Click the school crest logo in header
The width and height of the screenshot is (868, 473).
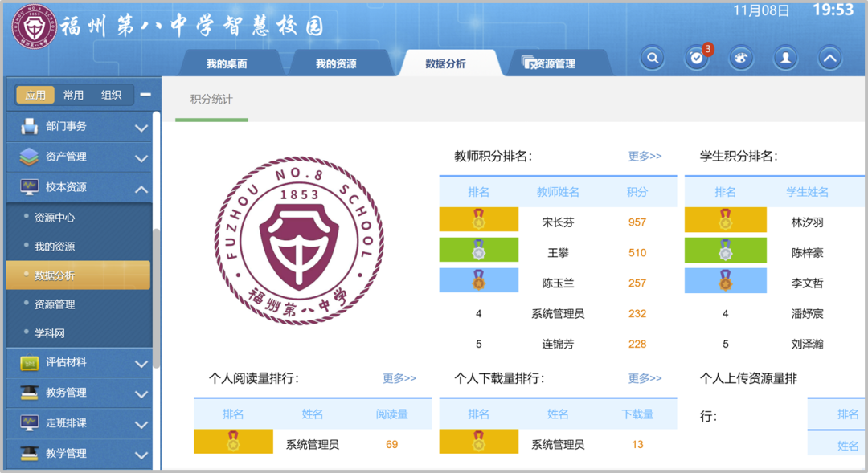[34, 26]
